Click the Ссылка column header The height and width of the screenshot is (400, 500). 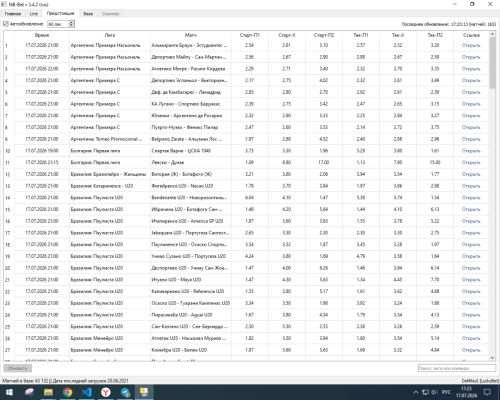click(x=471, y=35)
